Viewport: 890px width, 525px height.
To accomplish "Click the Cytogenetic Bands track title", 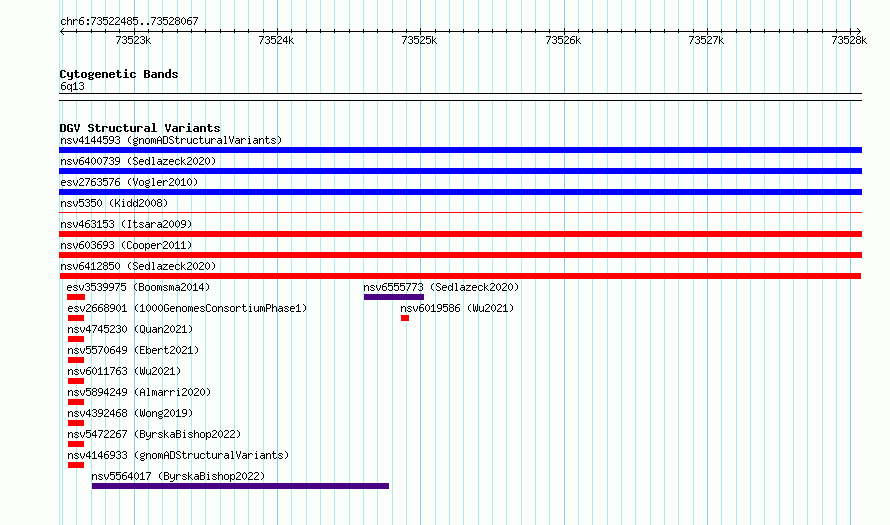I will [x=119, y=74].
